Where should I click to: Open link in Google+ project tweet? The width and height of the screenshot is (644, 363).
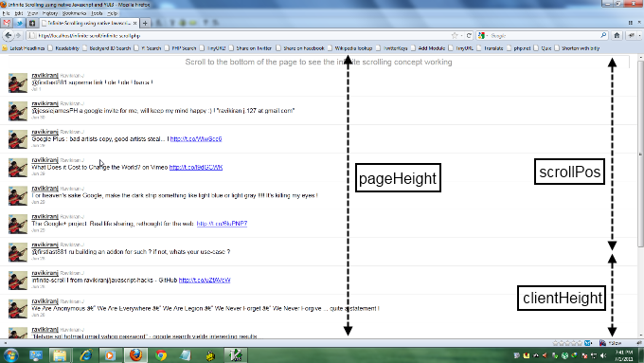[222, 224]
